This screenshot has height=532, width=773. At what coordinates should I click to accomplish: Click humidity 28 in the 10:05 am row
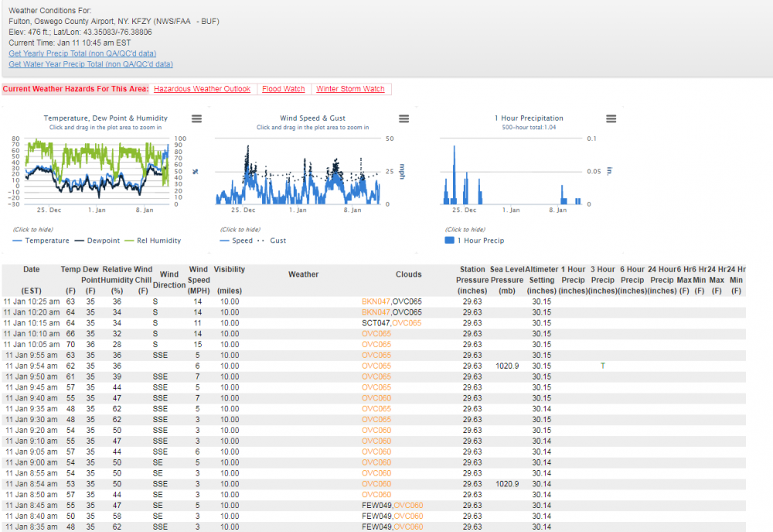coord(117,345)
